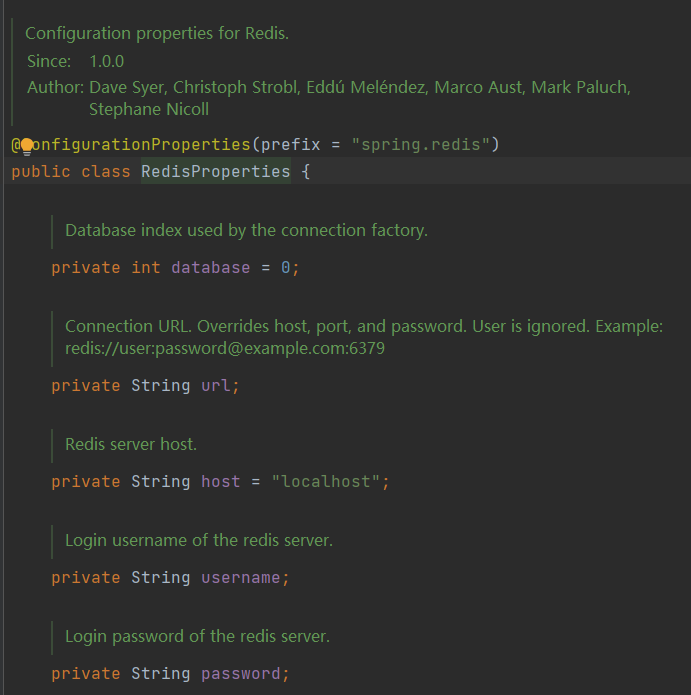The image size is (691, 695).
Task: Click 'Login password of the redis server.' comment
Action: click(x=198, y=636)
